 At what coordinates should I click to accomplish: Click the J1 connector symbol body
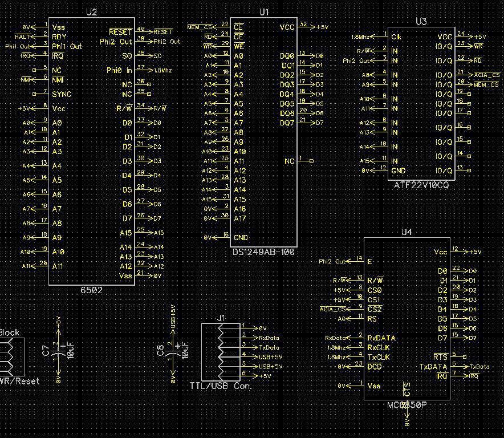[221, 352]
